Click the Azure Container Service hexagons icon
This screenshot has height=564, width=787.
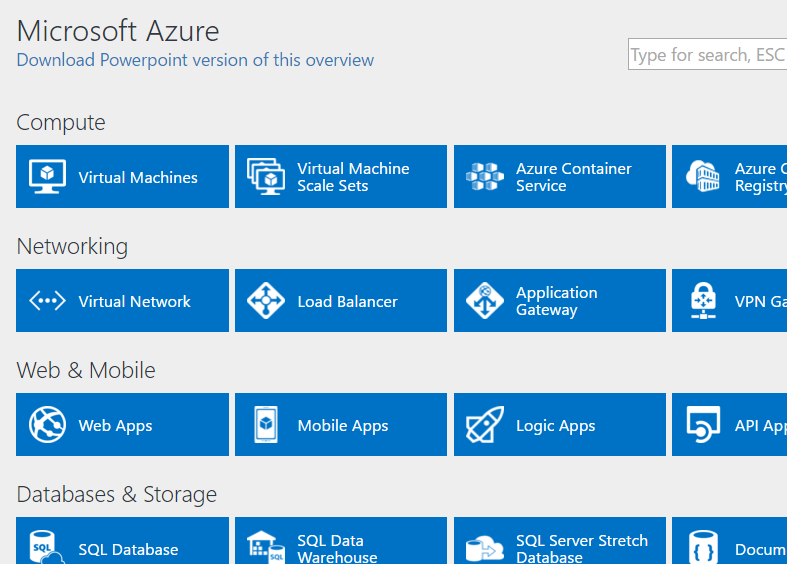(485, 177)
